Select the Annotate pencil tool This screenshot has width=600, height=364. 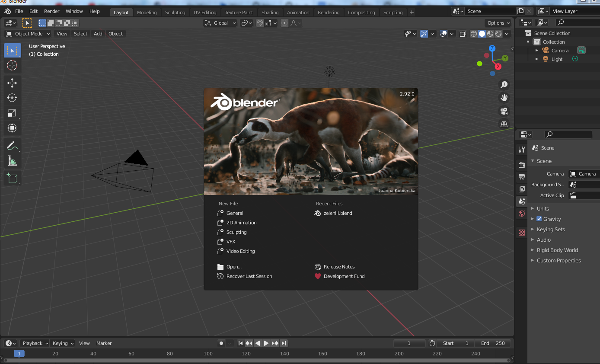[13, 146]
